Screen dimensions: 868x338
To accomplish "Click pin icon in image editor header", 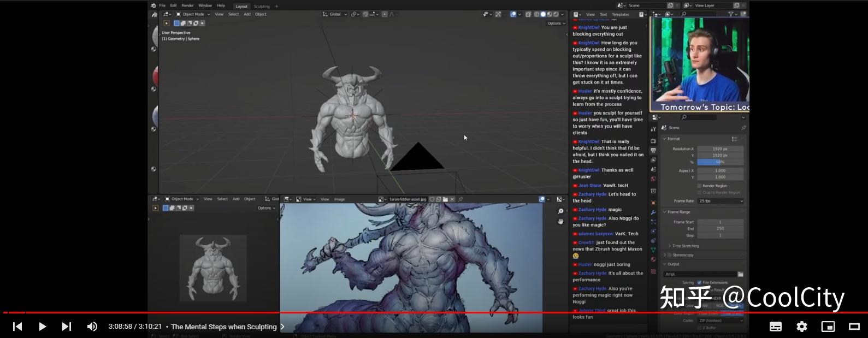I will 460,199.
